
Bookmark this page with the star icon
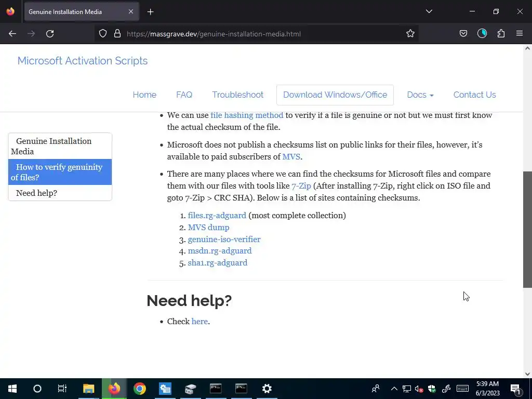[x=410, y=34]
